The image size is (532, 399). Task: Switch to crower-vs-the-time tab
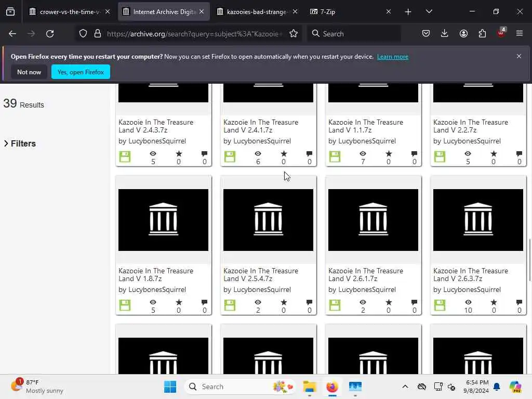[x=69, y=12]
